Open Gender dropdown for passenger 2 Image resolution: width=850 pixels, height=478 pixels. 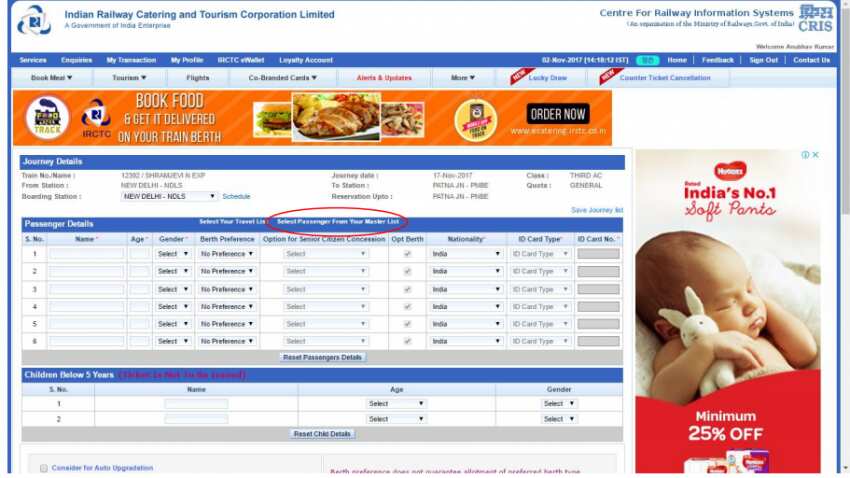[172, 271]
